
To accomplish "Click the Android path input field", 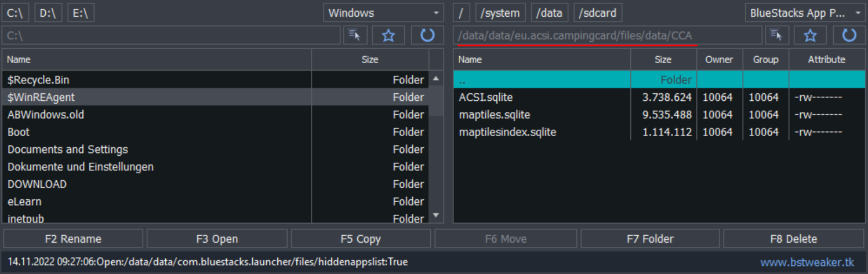I will 608,35.
